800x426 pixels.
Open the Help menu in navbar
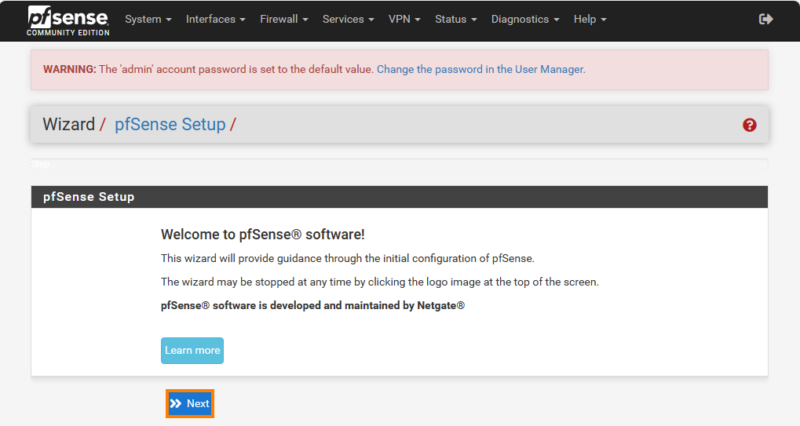pos(590,19)
